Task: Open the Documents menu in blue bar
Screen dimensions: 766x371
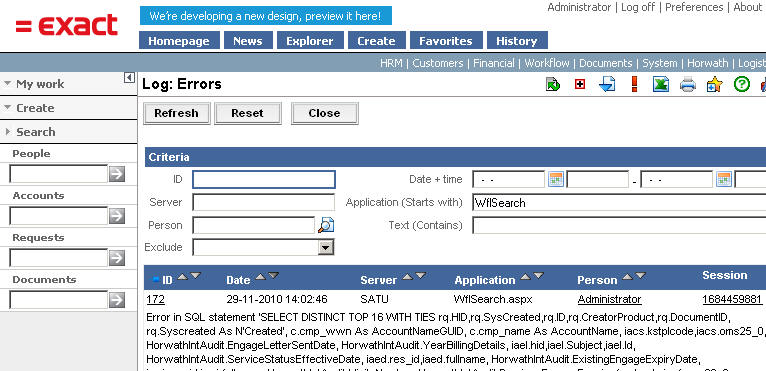Action: point(605,63)
